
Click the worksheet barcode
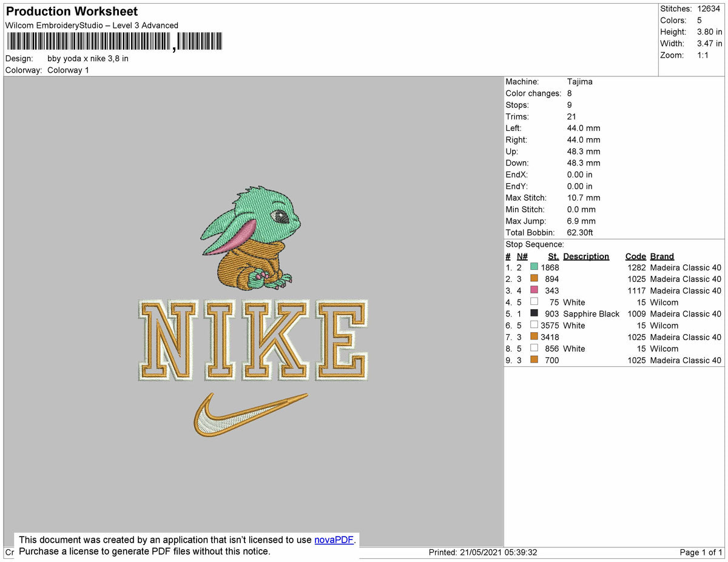pyautogui.click(x=114, y=42)
